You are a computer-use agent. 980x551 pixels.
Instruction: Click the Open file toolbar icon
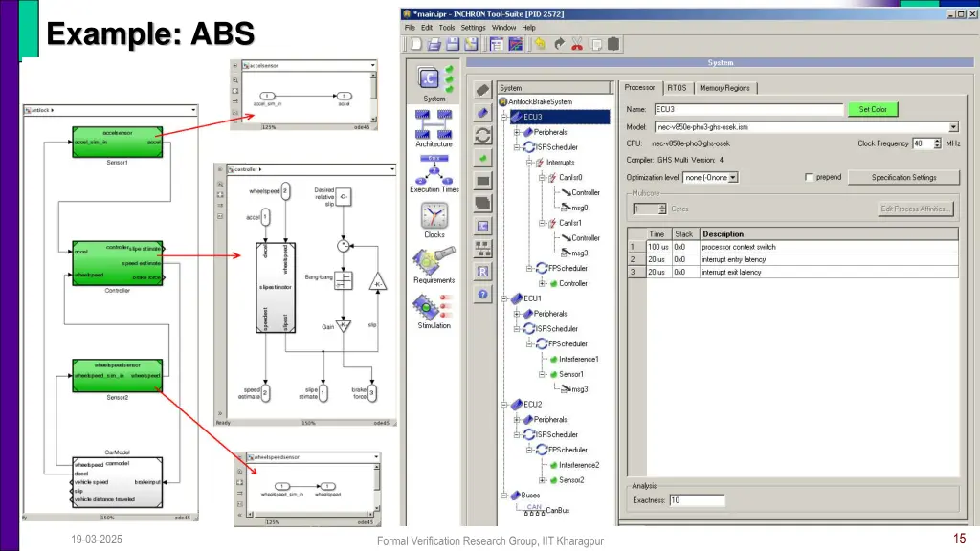click(434, 44)
